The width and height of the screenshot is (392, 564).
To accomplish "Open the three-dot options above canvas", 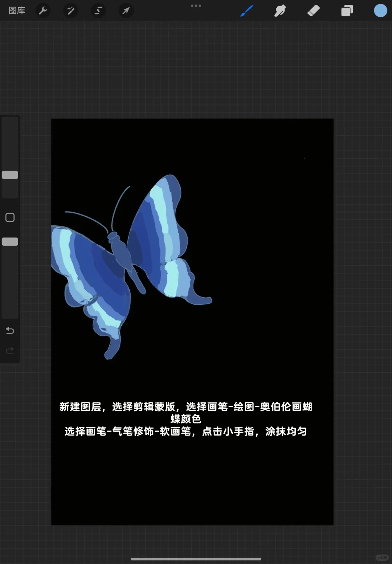I will click(x=196, y=6).
